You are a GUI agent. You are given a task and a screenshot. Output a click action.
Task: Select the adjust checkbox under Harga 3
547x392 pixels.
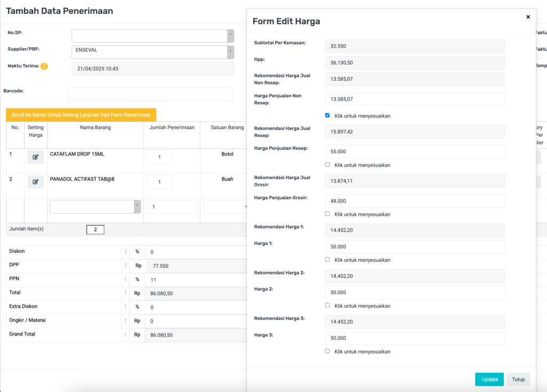(327, 351)
